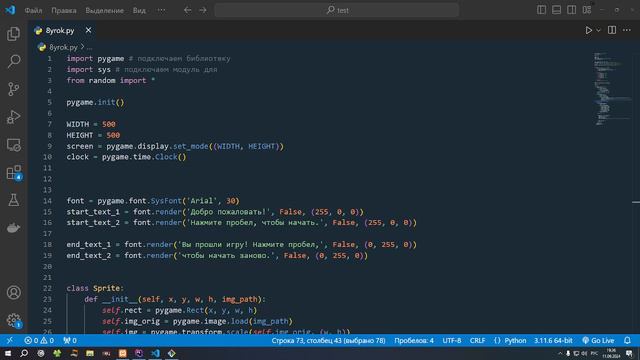Open the Remote Explorer view
The width and height of the screenshot is (640, 360).
pos(13,144)
